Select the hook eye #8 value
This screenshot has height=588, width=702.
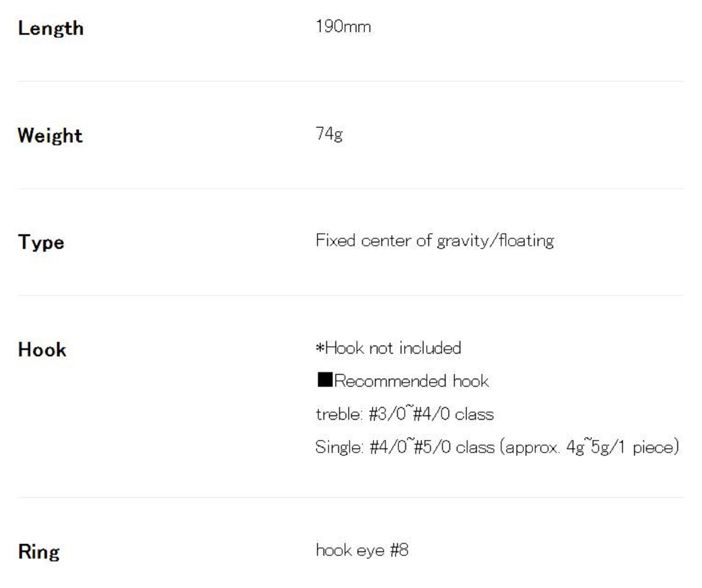click(362, 550)
